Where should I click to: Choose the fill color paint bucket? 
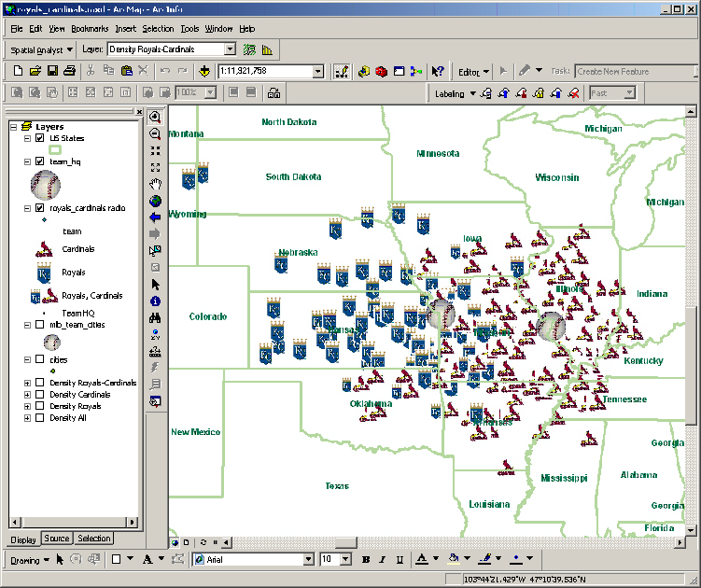coord(453,560)
